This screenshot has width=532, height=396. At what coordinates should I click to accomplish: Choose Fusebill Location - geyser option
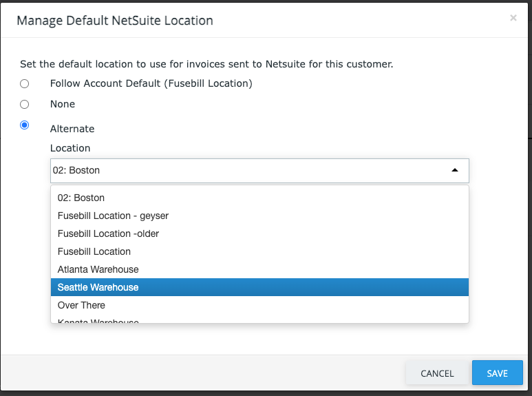259,216
